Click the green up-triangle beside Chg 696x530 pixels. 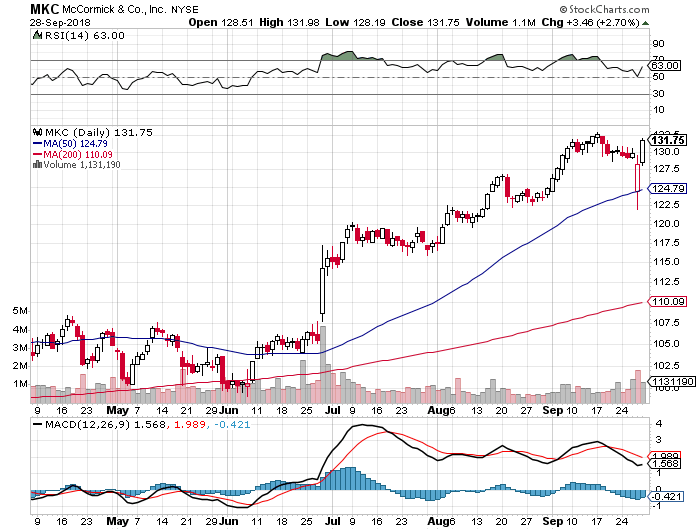click(x=645, y=23)
